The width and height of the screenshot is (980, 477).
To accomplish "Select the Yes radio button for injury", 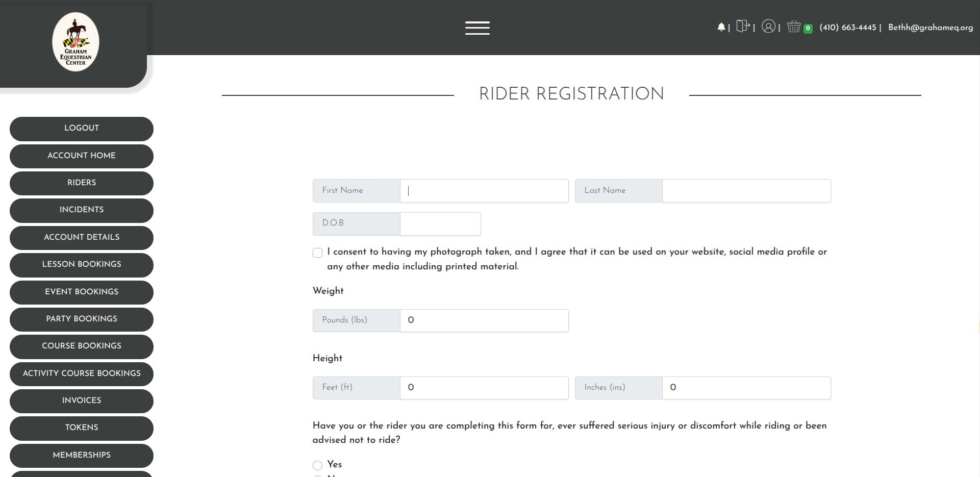I will pyautogui.click(x=318, y=465).
